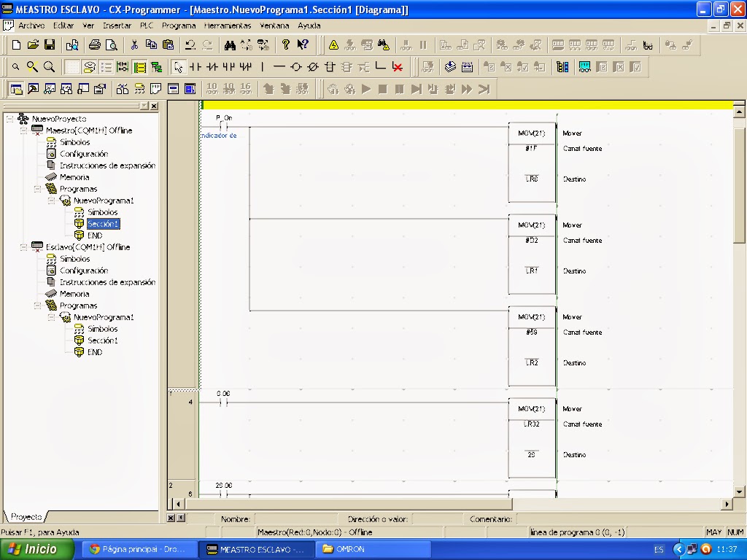Open the Programa menu
Image resolution: width=747 pixels, height=560 pixels.
(179, 26)
